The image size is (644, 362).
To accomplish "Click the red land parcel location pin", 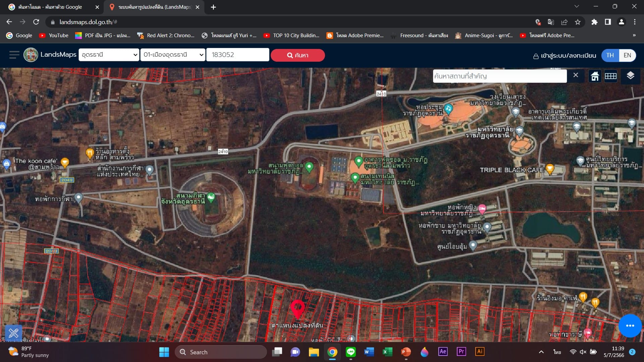I will [298, 309].
